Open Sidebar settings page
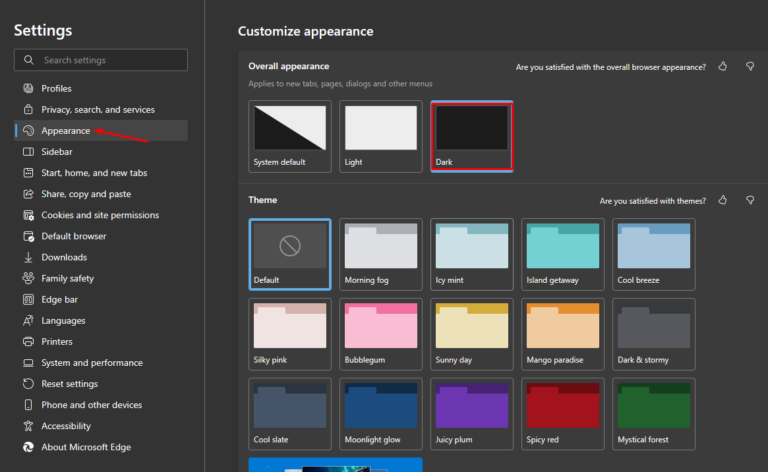The image size is (768, 472). [x=101, y=151]
